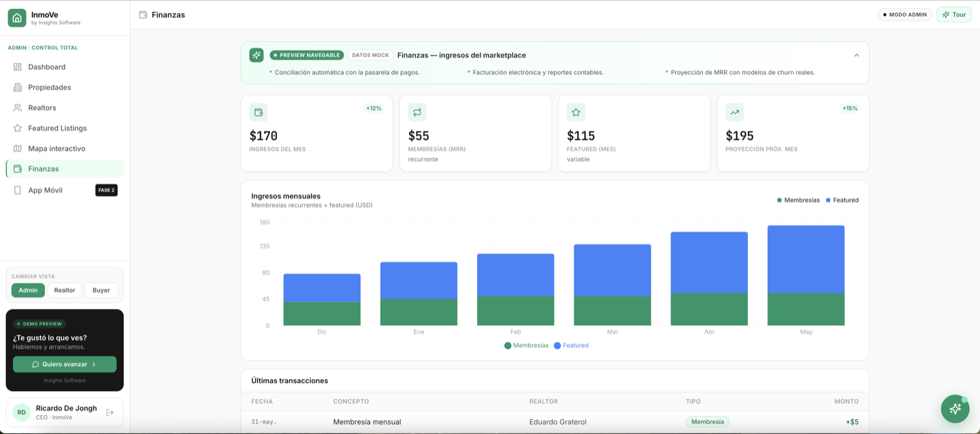
Task: Click the Quiero avanzar button
Action: tap(65, 364)
